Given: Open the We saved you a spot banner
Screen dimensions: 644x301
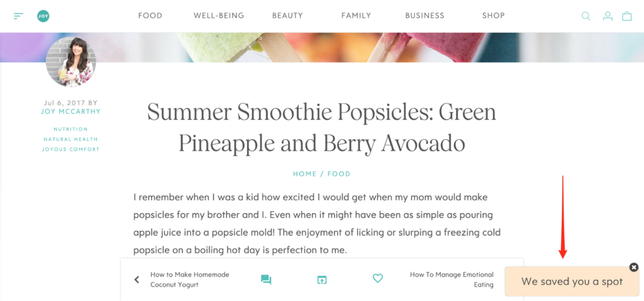Looking at the screenshot, I should 572,281.
